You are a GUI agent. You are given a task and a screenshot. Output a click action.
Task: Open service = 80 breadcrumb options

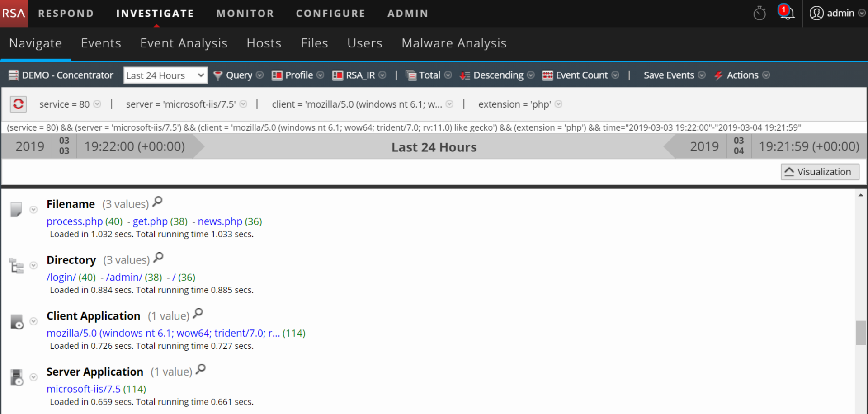97,104
